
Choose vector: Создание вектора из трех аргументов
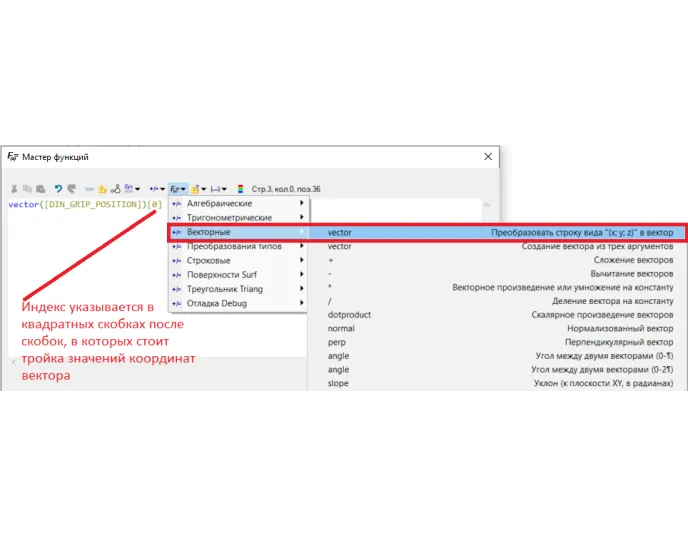pos(496,246)
